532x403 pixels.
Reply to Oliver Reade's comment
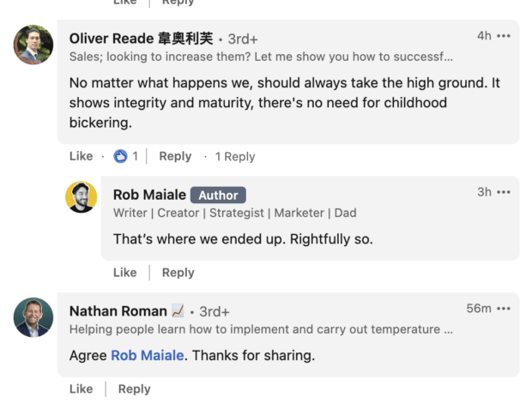[x=175, y=156]
